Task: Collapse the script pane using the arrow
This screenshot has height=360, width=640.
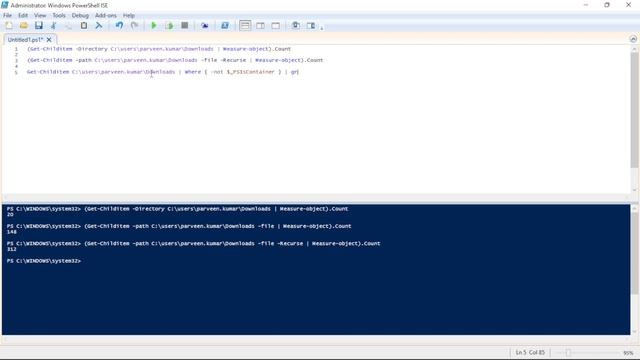Action: pos(633,39)
